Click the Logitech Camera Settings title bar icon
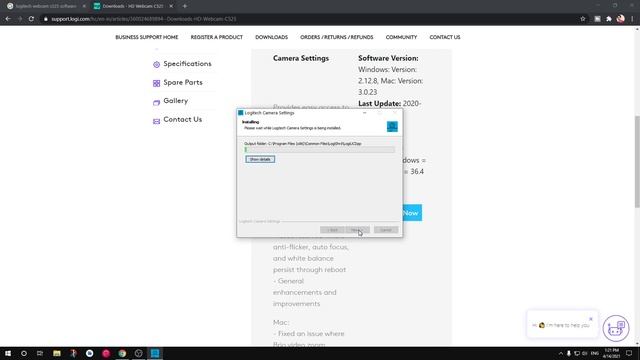Screen dimensions: 640x360 [241, 113]
